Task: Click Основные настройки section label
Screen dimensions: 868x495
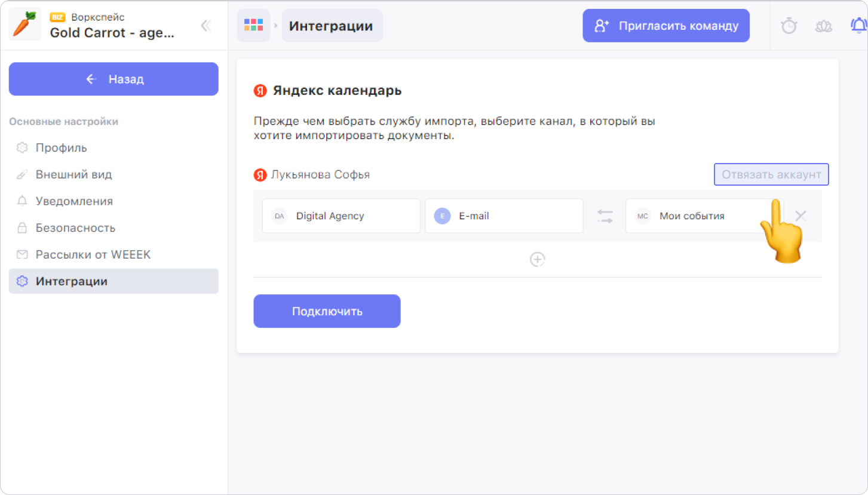Action: point(63,122)
